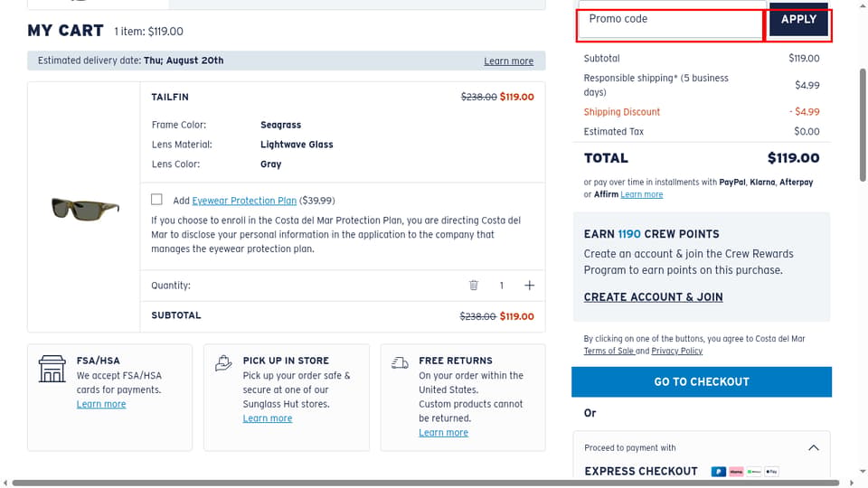Click the scrollbar down arrow

(862, 472)
